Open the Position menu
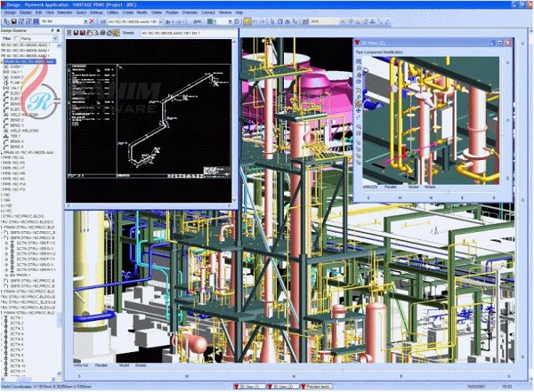Viewport: 534px width, 392px height. [172, 12]
